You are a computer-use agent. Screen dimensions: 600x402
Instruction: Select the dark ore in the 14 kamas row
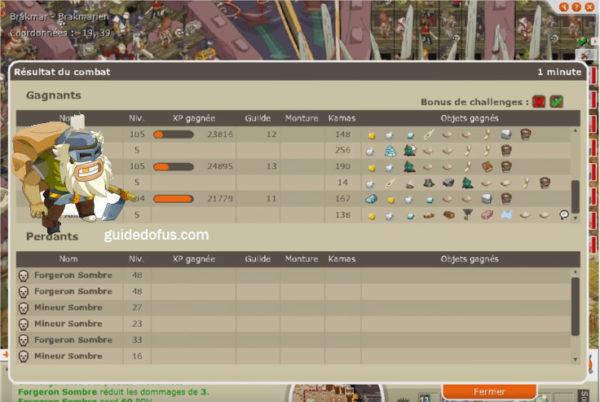(429, 183)
